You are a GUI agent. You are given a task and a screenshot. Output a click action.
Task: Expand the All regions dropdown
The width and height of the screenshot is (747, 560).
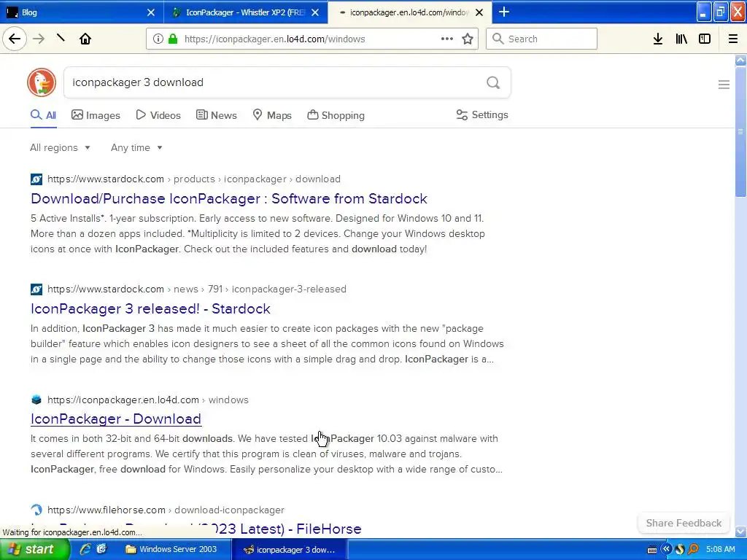(x=60, y=147)
